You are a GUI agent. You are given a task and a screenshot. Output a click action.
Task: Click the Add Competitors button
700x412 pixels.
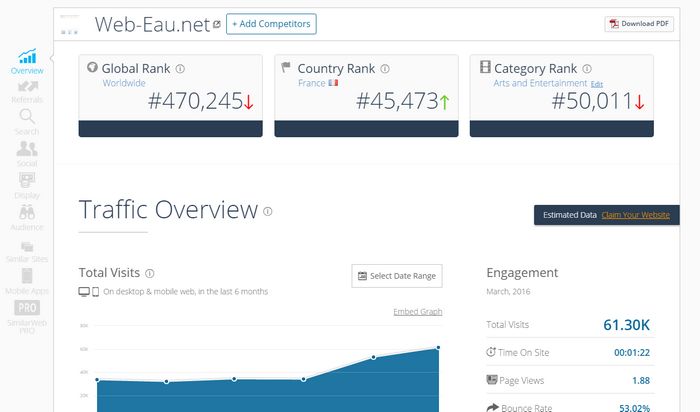point(271,24)
